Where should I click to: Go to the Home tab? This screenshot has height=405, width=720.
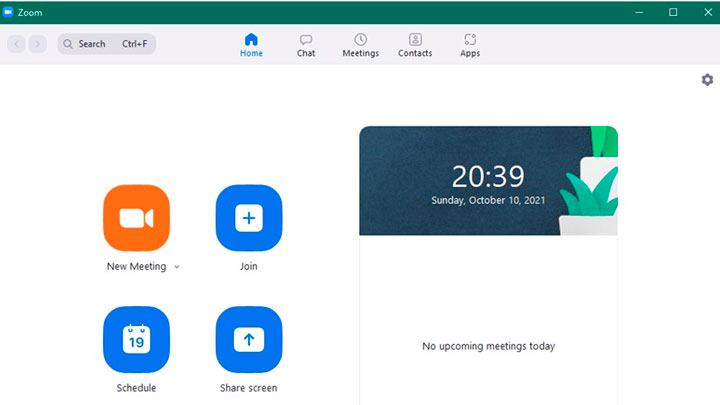tap(251, 45)
